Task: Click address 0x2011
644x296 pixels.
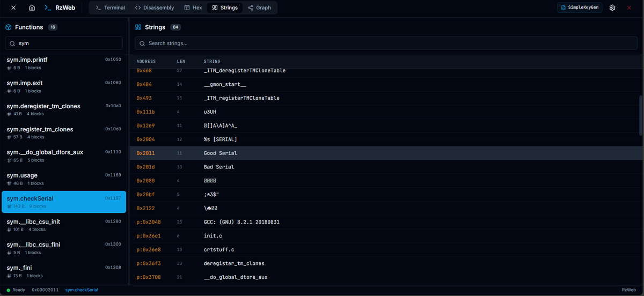Action: 145,153
